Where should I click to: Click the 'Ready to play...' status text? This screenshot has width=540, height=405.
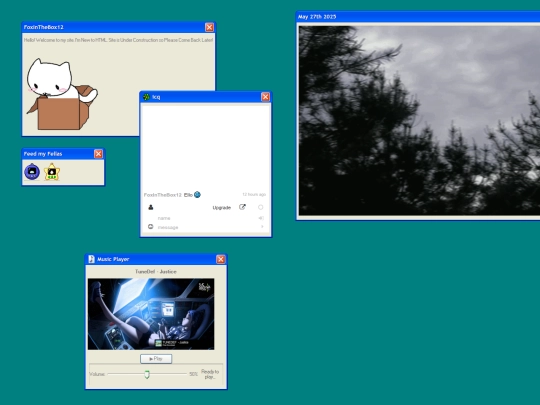[210, 374]
